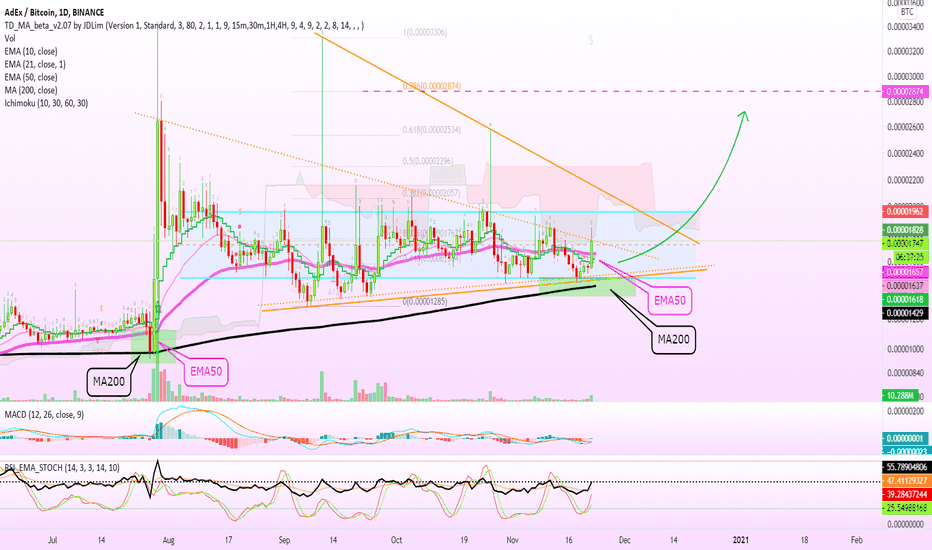The height and width of the screenshot is (550, 932).
Task: Select the EMA (10, close) legend entry
Action: (31, 52)
